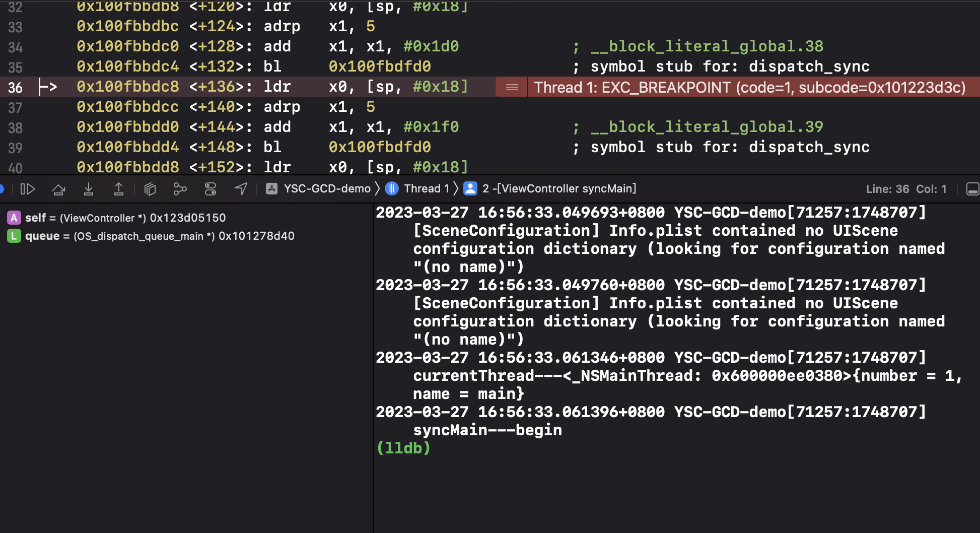980x533 pixels.
Task: Click the instruction pointer arrow on line 36
Action: point(48,87)
